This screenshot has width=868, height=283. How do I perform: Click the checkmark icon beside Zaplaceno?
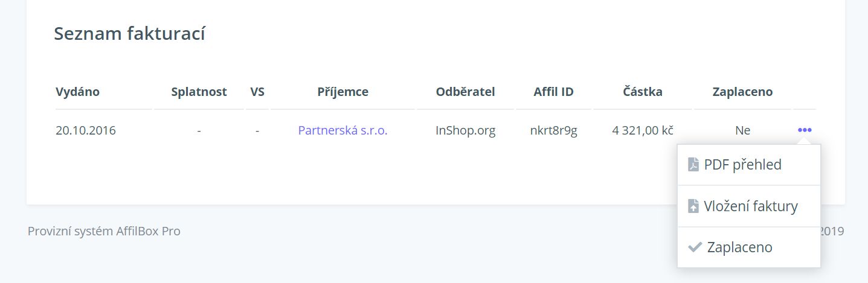pyautogui.click(x=695, y=247)
